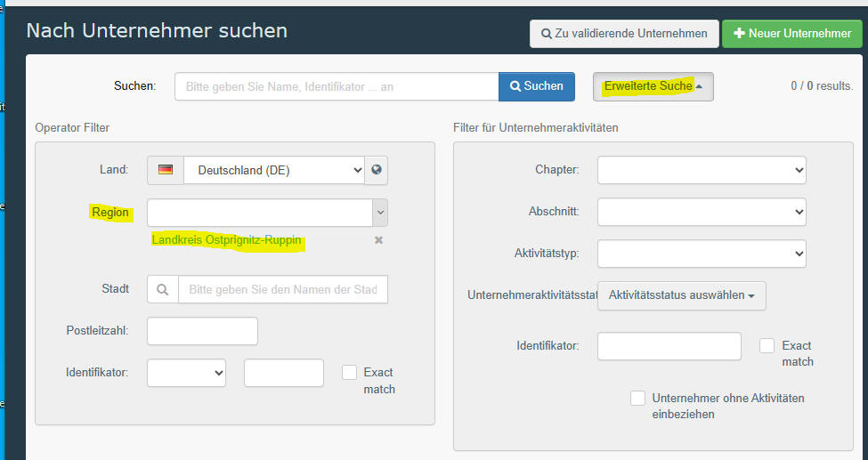
Task: Click the Landkreis Ostprignitz-Ruppin region entry
Action: tap(226, 240)
